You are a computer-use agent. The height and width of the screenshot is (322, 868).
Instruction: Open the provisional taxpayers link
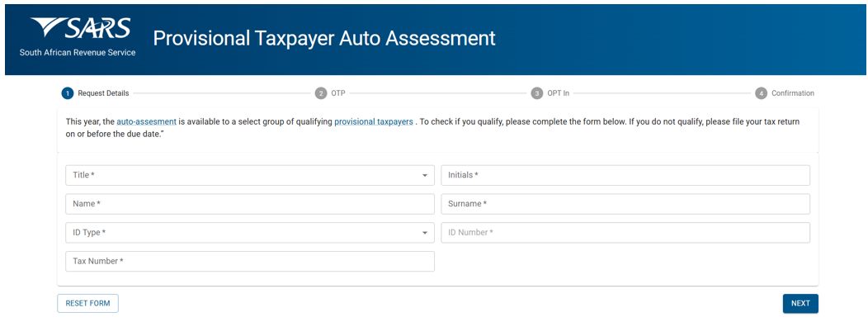pos(374,121)
